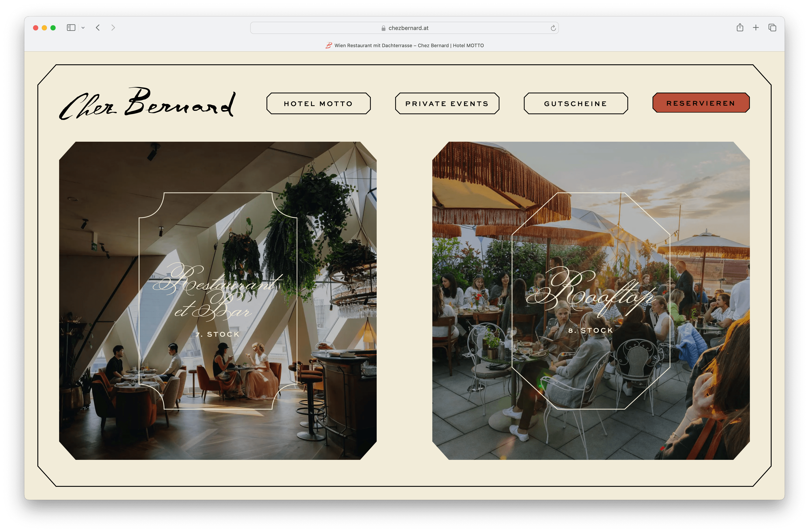Screen dimensions: 809x532
Task: Click the 8. STOCK label
Action: coord(591,330)
